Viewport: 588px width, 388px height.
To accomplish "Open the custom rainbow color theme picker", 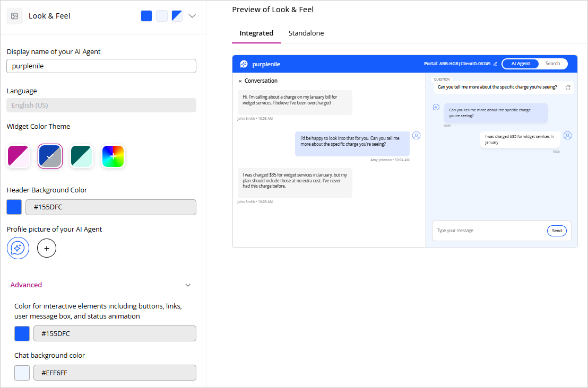I will tap(113, 156).
